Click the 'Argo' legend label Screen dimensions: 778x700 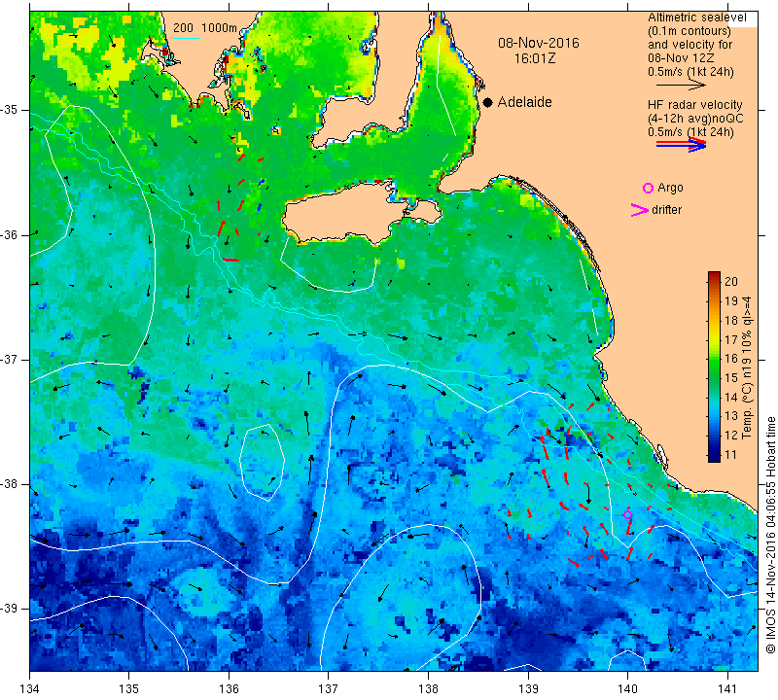[670, 188]
